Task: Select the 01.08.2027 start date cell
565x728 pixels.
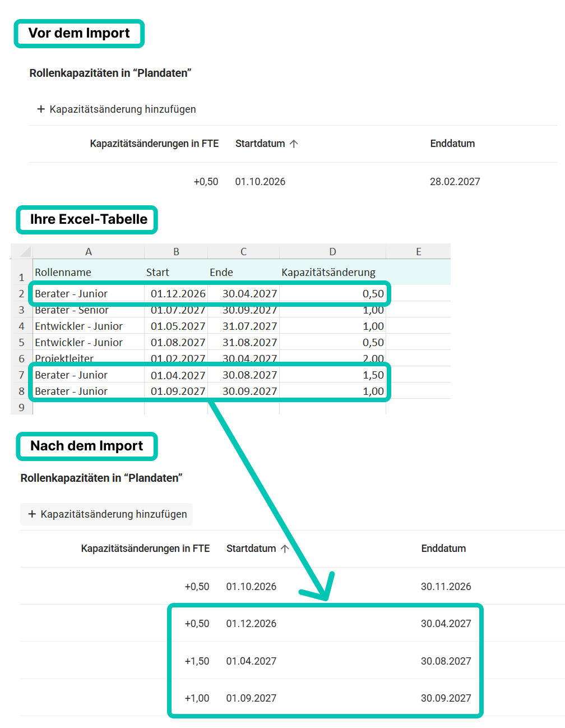Action: pyautogui.click(x=176, y=342)
